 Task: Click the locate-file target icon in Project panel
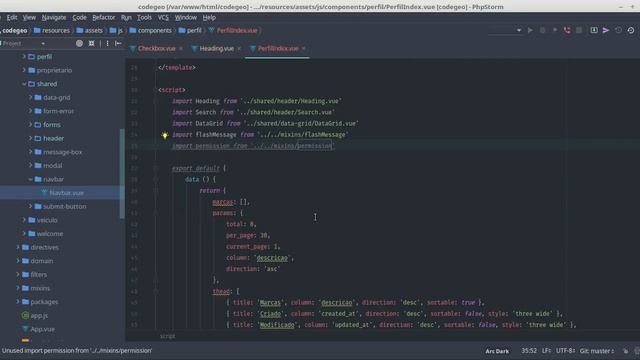click(x=79, y=43)
